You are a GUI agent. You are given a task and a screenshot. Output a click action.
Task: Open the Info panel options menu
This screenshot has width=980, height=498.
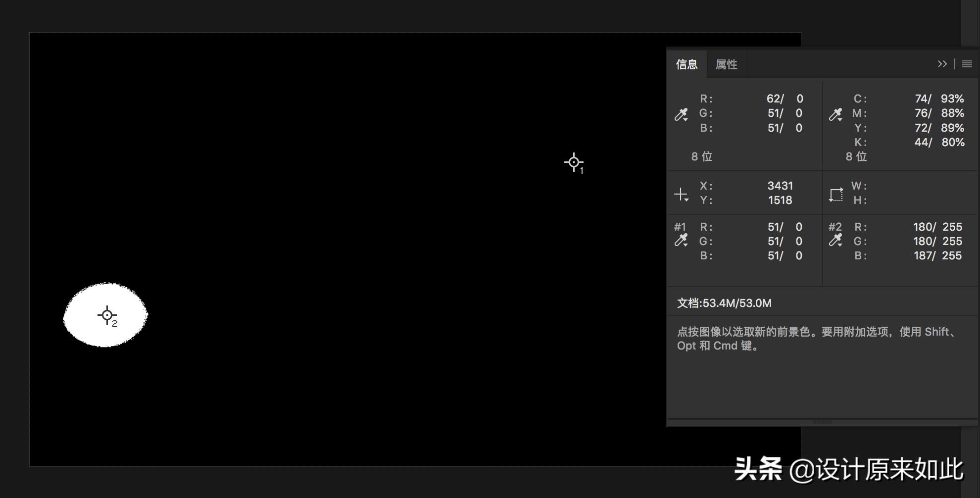point(967,64)
